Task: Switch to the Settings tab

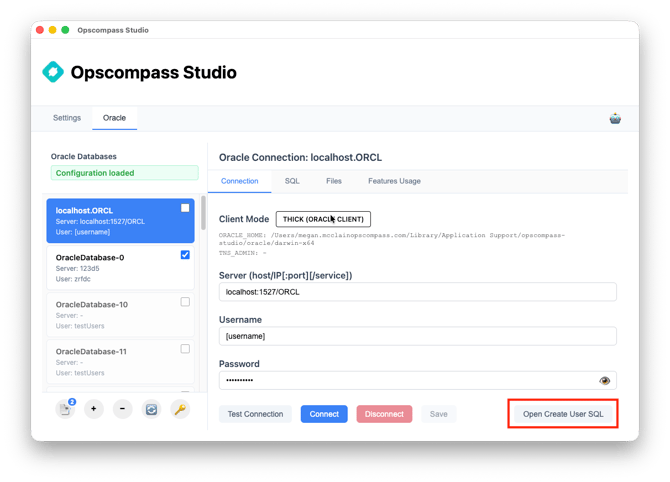Action: [67, 118]
